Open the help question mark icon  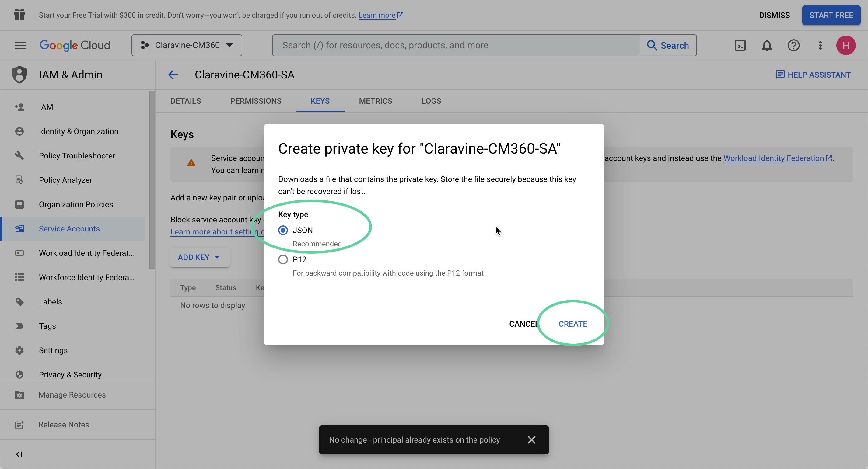pos(793,45)
